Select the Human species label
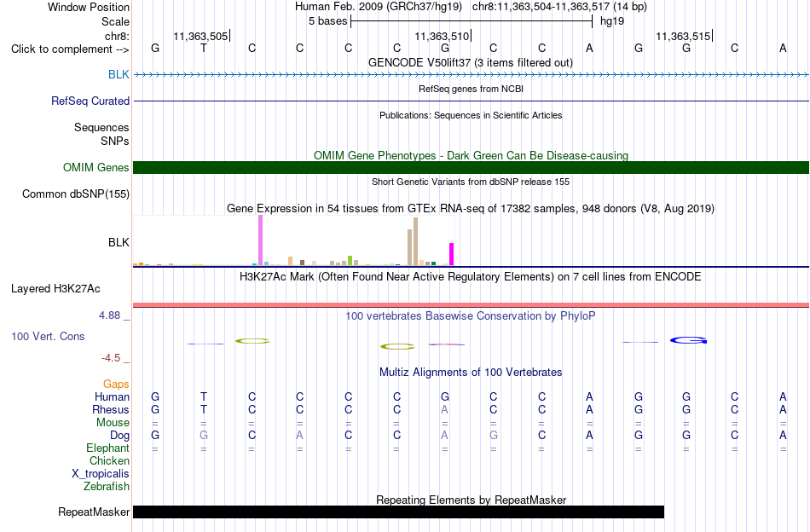The width and height of the screenshot is (810, 532). pyautogui.click(x=112, y=396)
